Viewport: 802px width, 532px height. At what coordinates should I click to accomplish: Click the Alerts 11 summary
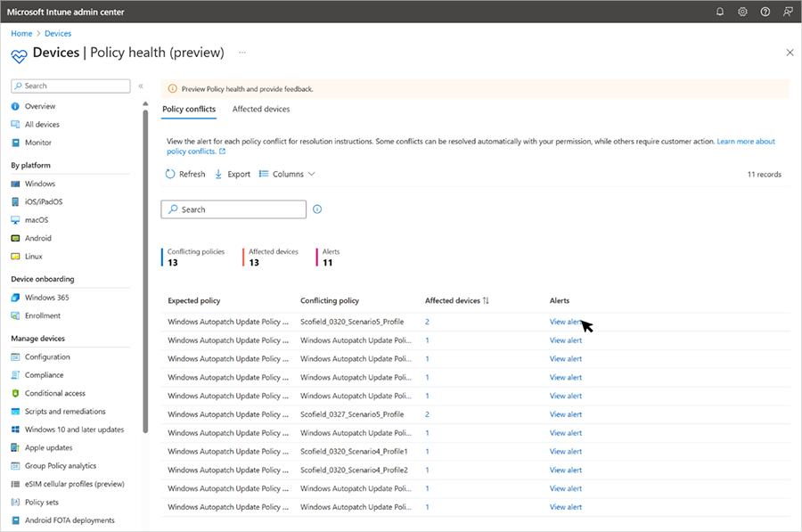coord(328,258)
